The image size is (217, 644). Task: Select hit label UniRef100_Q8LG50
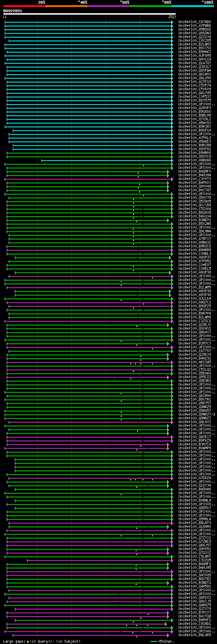tap(195, 78)
